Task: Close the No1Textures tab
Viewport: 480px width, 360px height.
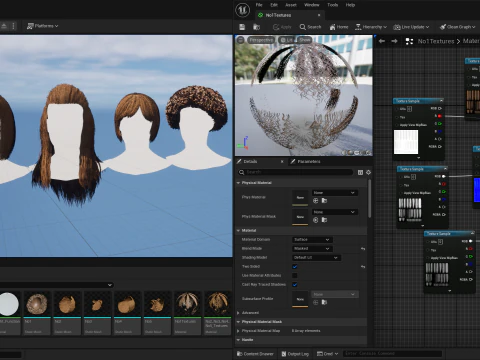Action: pos(319,15)
